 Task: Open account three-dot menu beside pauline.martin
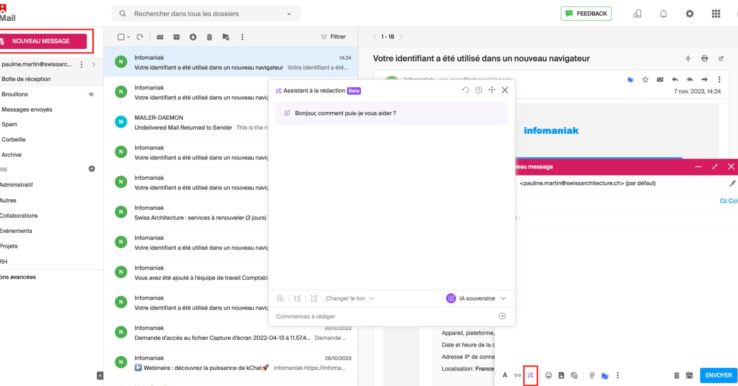coord(81,64)
